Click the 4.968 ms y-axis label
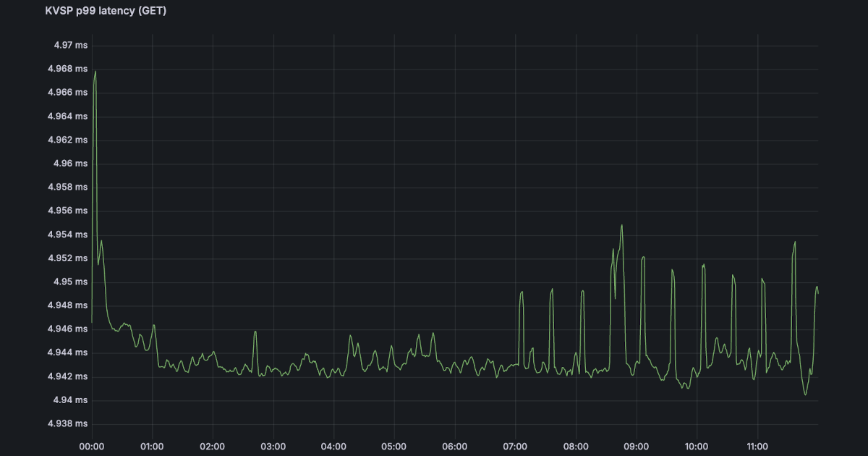The image size is (868, 456). tap(68, 69)
